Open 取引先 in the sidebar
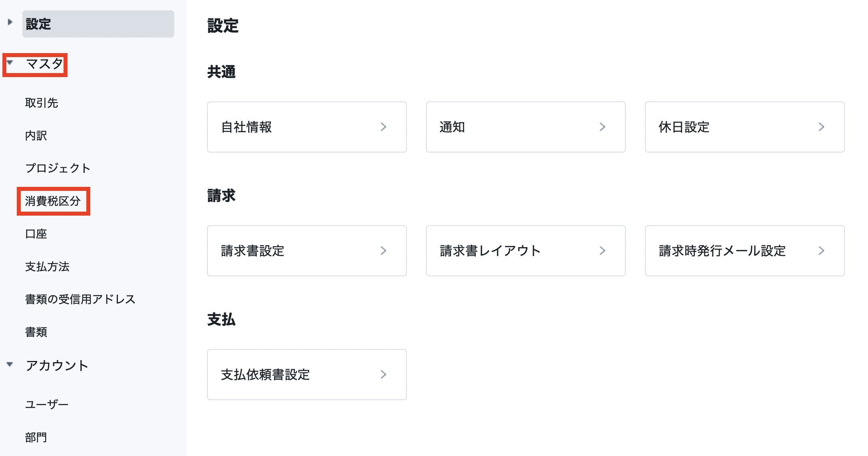 point(42,103)
